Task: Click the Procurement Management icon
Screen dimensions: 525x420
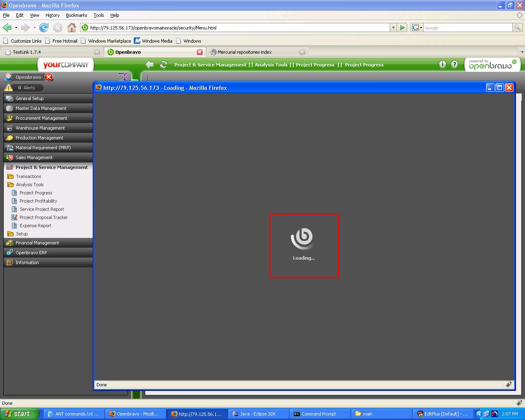Action: click(9, 118)
